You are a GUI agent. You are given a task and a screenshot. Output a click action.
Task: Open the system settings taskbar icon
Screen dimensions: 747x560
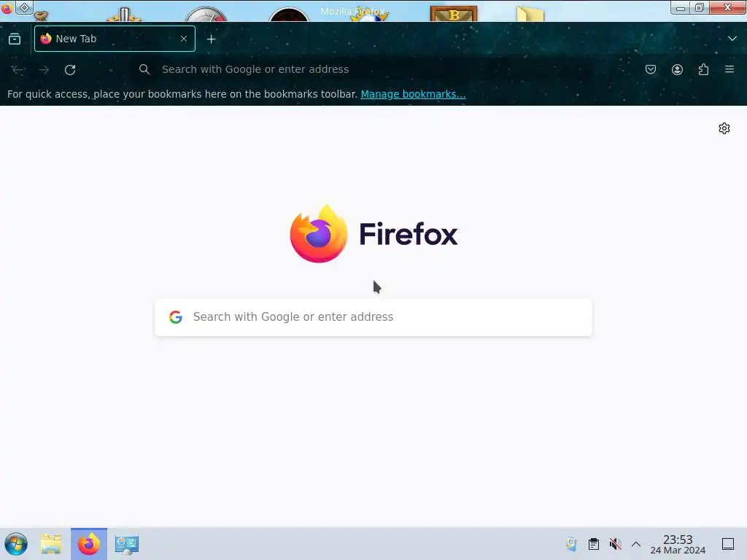point(127,544)
